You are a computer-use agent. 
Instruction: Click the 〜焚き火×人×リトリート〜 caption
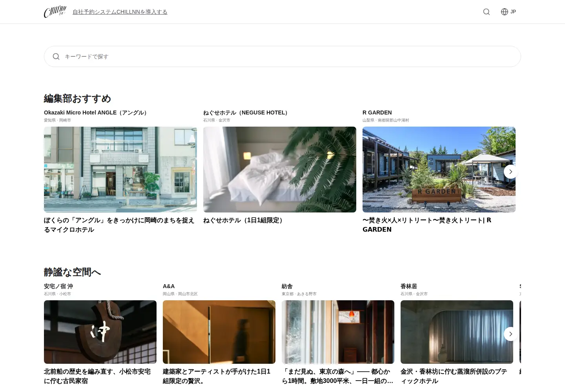click(427, 225)
